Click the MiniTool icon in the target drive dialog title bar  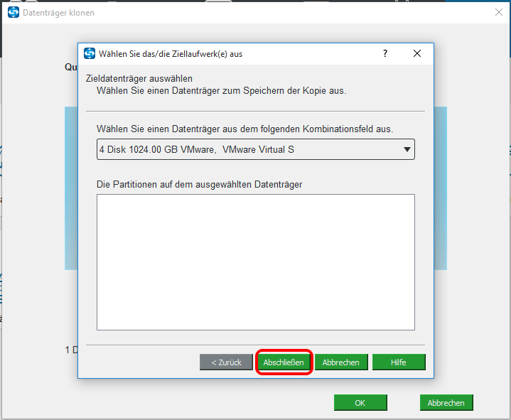point(90,54)
